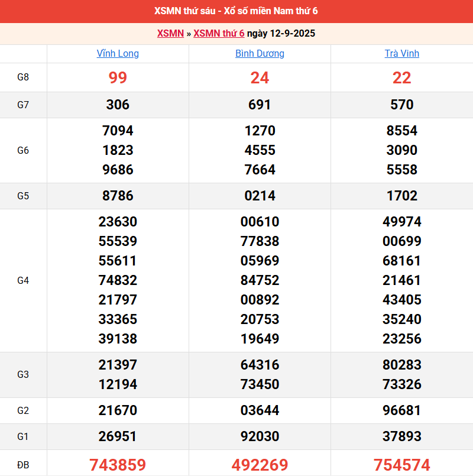Click the G1 row label
Viewport: 473px width, 476px height.
[x=23, y=436]
